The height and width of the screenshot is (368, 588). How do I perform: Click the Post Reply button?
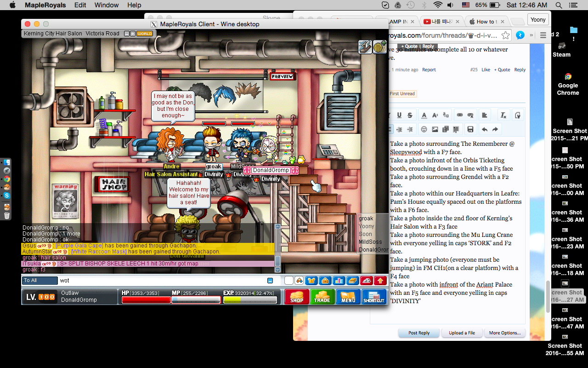[x=419, y=333]
